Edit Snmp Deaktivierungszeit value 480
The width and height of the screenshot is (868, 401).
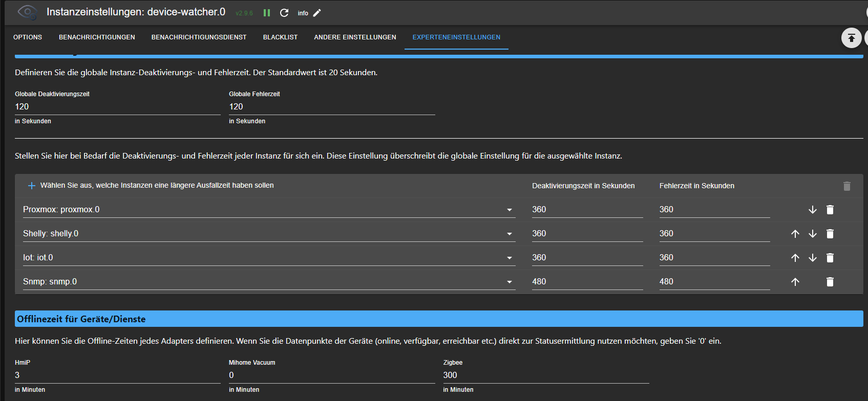[x=587, y=282]
